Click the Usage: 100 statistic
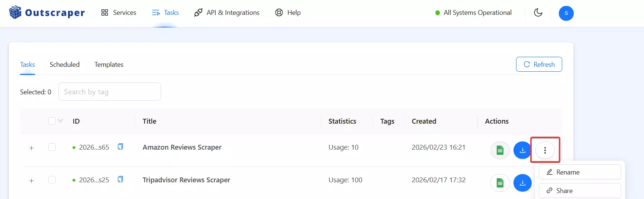The width and height of the screenshot is (644, 199). pyautogui.click(x=345, y=180)
